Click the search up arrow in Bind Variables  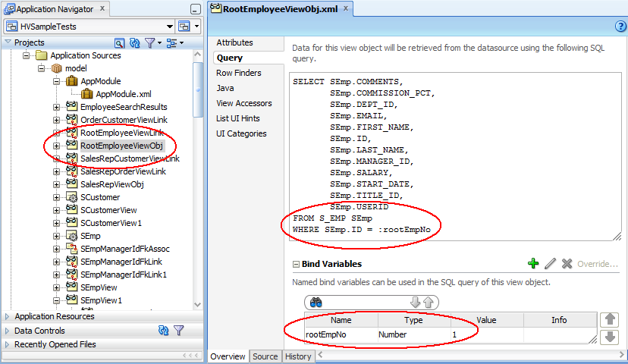[429, 303]
